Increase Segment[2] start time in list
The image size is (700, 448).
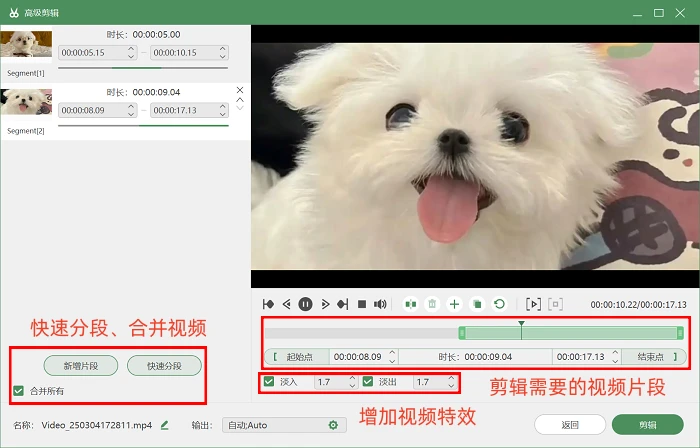point(131,106)
